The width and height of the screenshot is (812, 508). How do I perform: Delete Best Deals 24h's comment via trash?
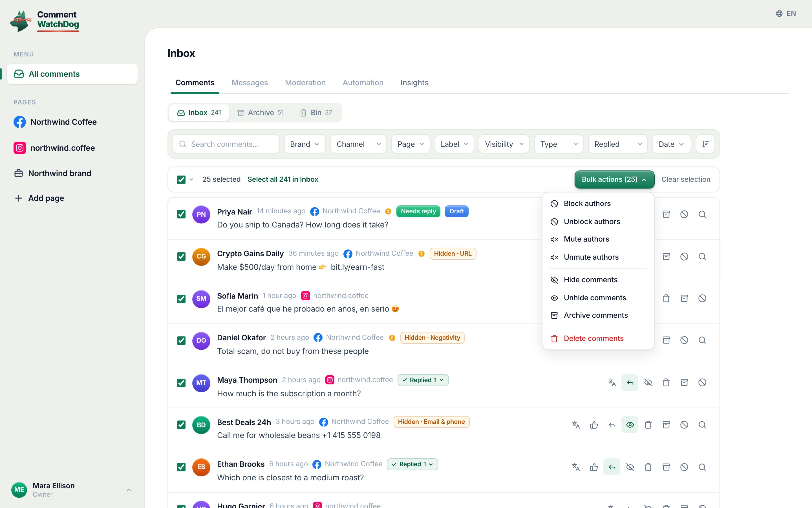pyautogui.click(x=648, y=425)
